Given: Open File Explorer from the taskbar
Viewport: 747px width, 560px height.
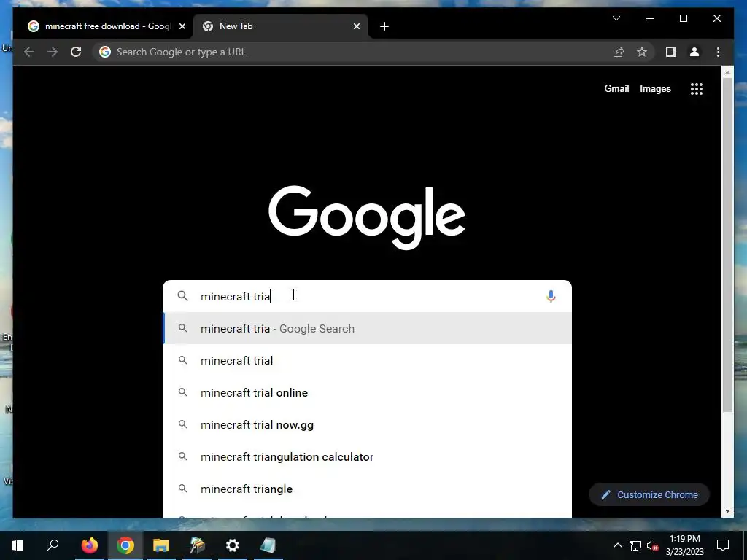Looking at the screenshot, I should [x=161, y=545].
